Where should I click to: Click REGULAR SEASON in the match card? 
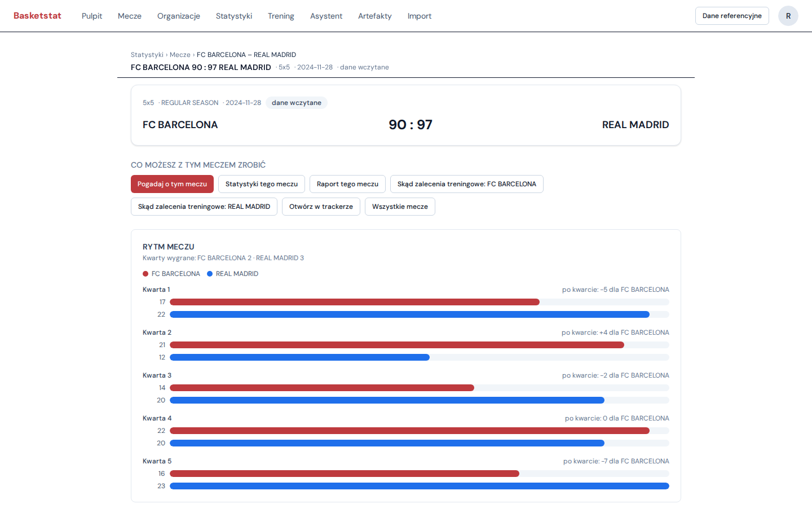point(189,103)
